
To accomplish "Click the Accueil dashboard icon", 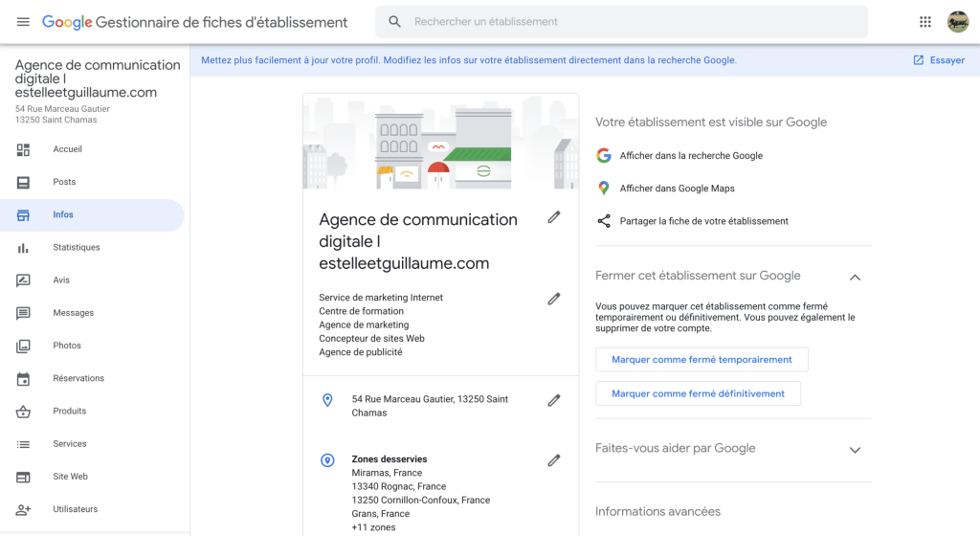I will (23, 149).
